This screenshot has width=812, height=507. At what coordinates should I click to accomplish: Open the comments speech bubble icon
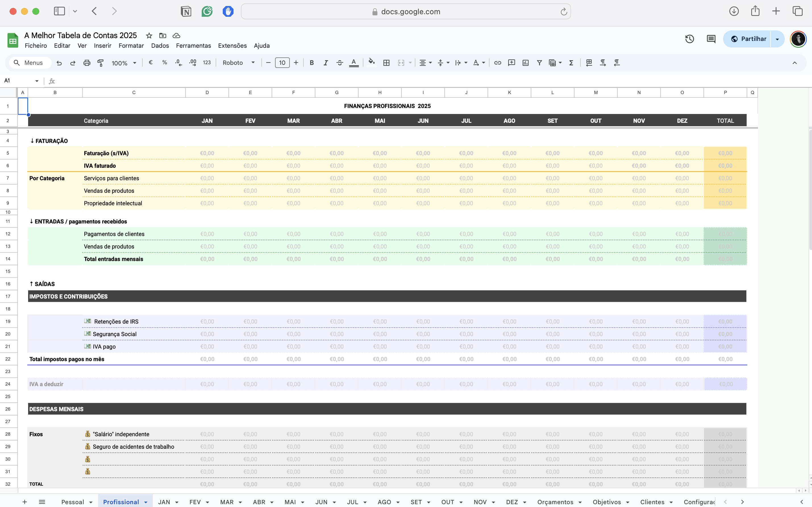coord(711,39)
